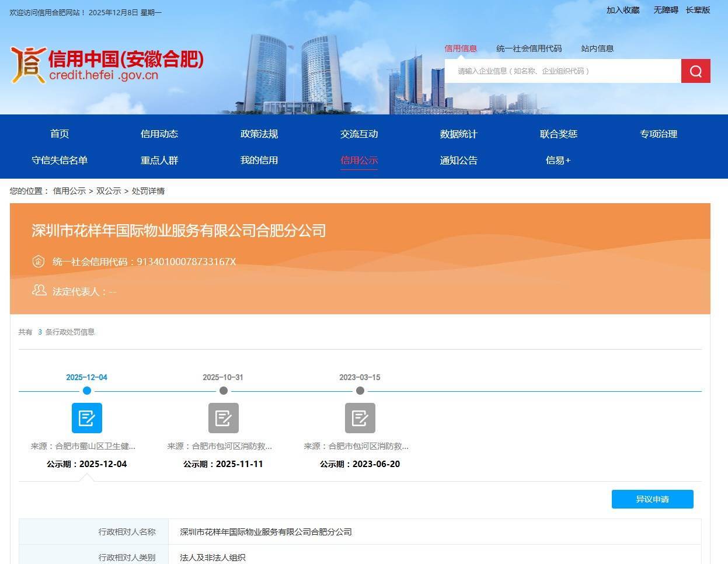The height and width of the screenshot is (564, 728).
Task: Open the 信易+ menu item
Action: (558, 160)
